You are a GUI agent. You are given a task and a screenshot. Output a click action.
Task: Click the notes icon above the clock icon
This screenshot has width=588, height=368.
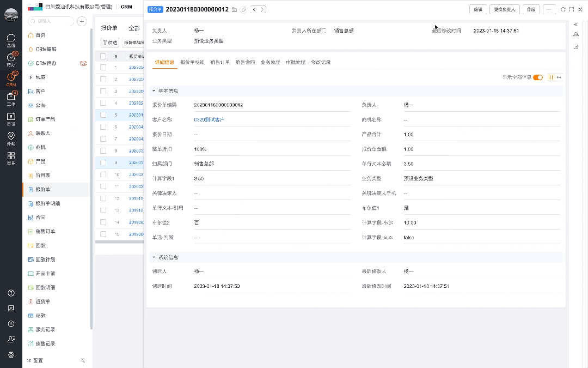tap(11, 308)
